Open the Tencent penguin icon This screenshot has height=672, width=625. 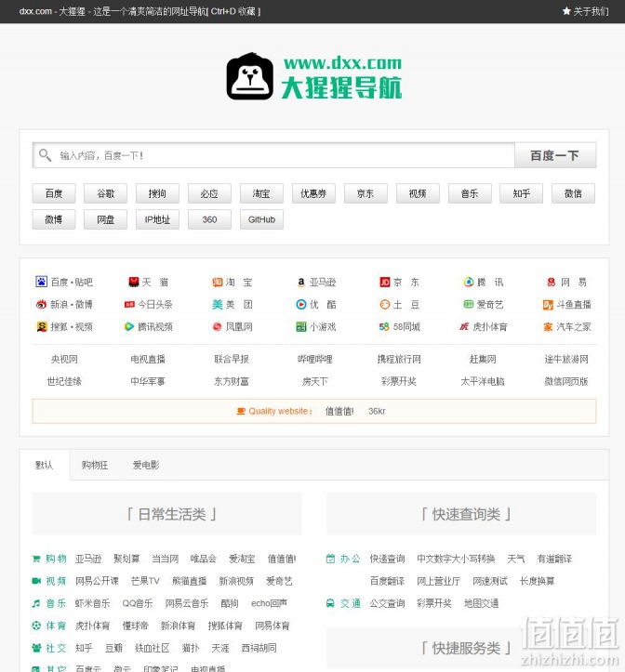(469, 282)
